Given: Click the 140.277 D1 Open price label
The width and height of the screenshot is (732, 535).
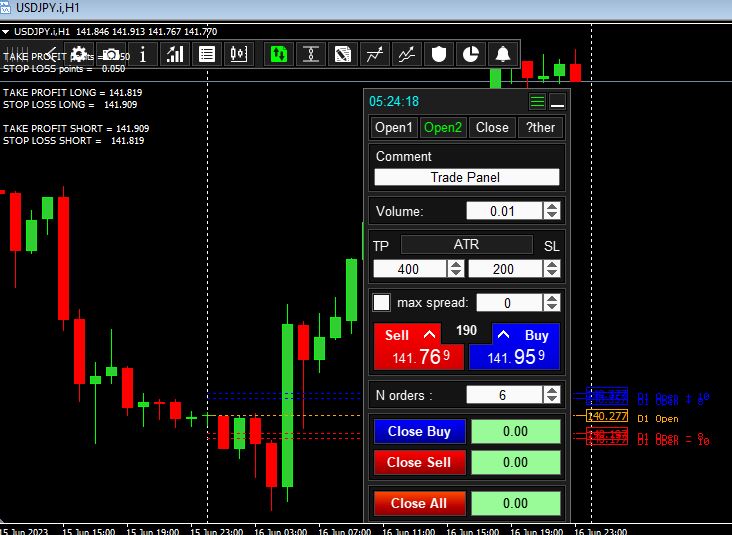Looking at the screenshot, I should 607,416.
